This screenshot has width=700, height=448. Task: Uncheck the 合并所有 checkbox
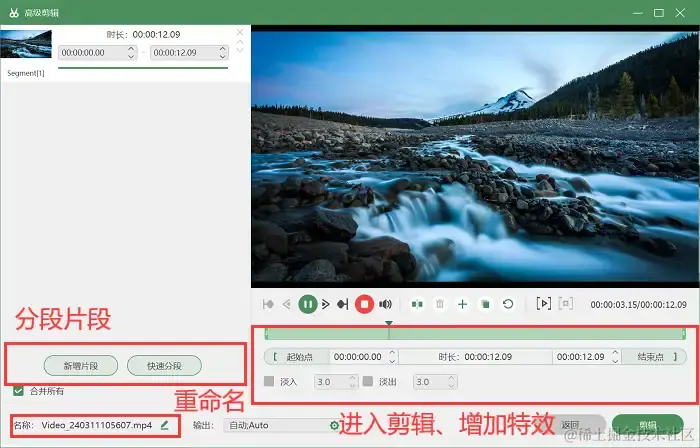coord(18,391)
